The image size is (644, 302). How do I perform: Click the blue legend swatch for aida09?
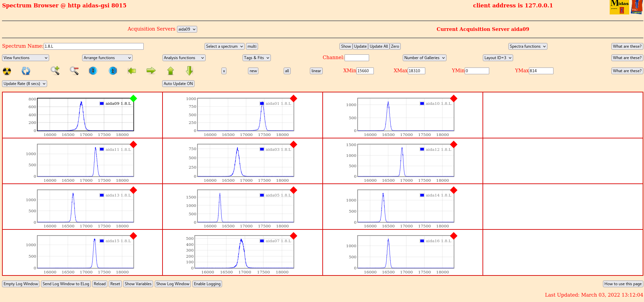click(x=102, y=103)
